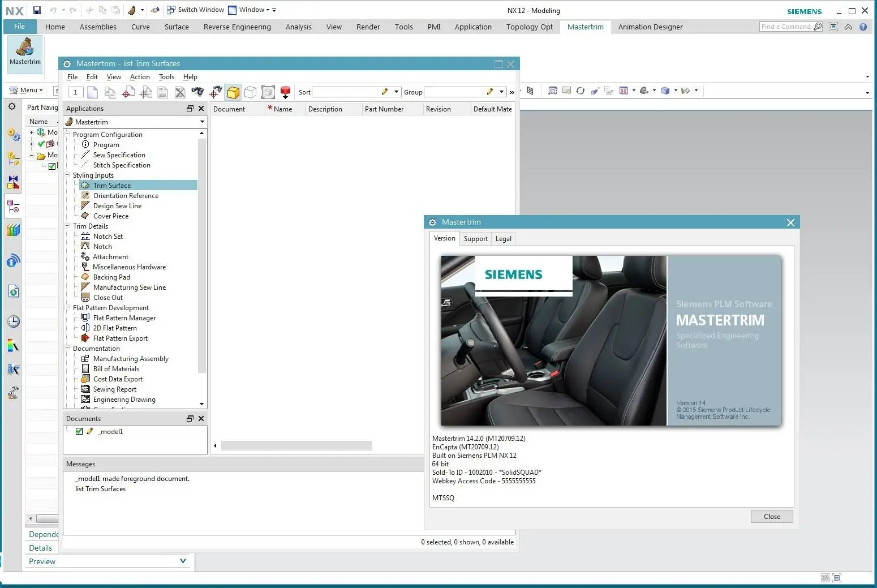Click the Part Navigator settings gear
Screen dimensions: 877x588
coord(12,106)
